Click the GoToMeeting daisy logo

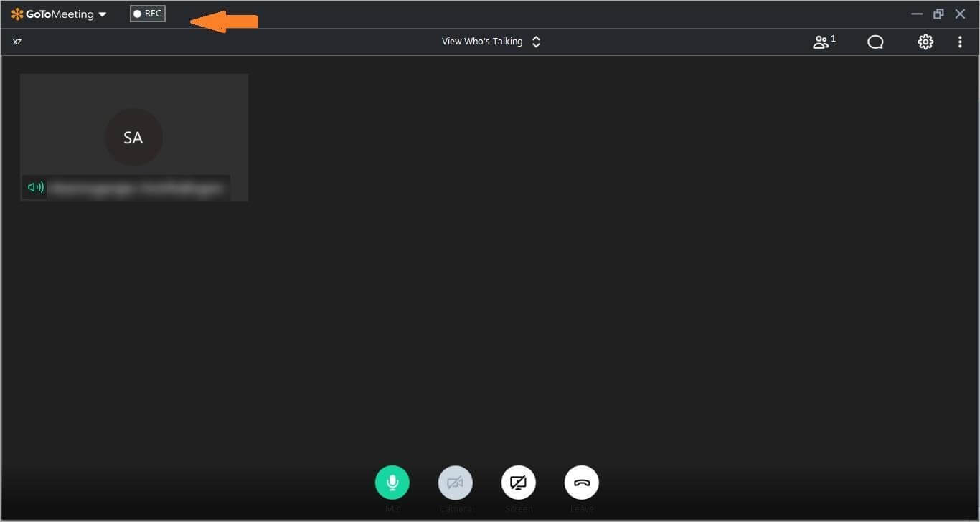tap(17, 14)
